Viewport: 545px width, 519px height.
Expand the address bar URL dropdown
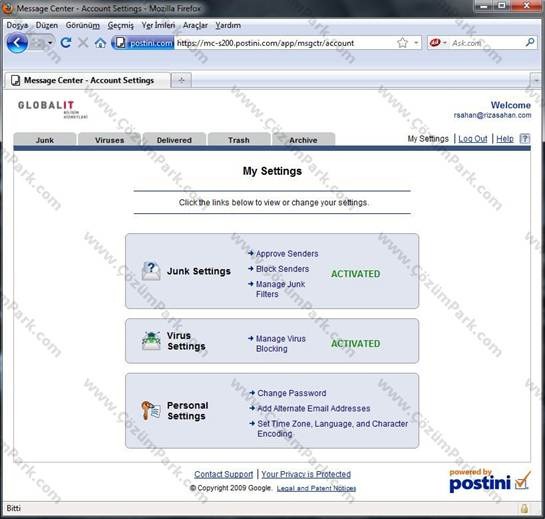[x=416, y=43]
